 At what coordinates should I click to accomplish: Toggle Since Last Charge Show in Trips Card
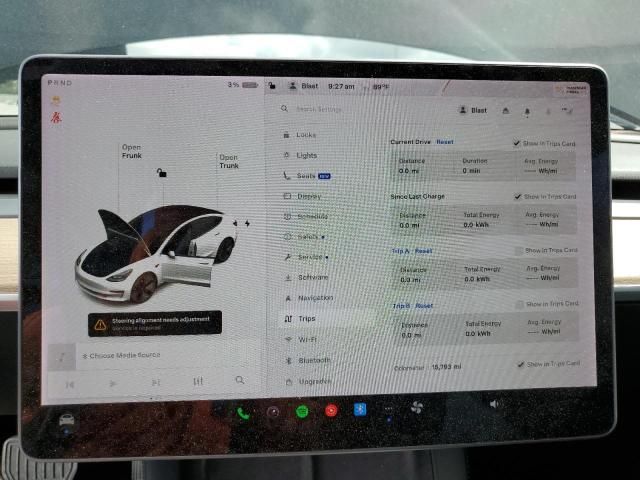coord(519,197)
